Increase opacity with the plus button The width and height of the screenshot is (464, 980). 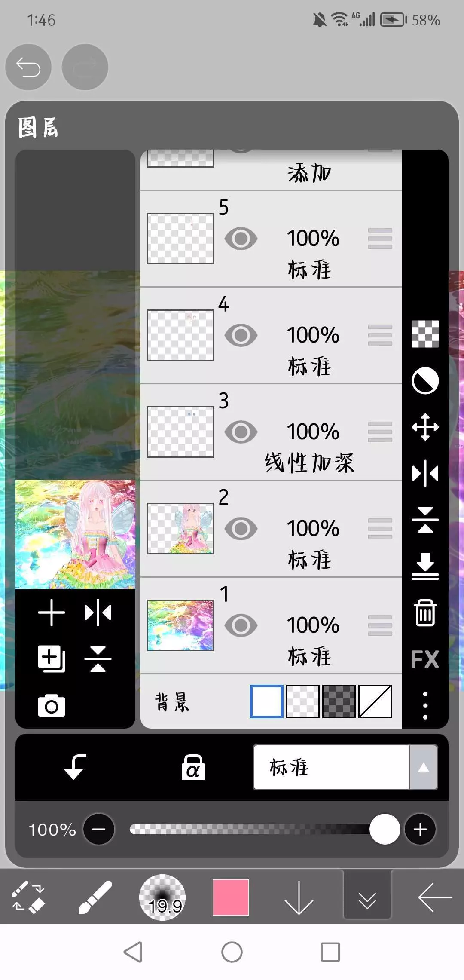click(x=420, y=829)
